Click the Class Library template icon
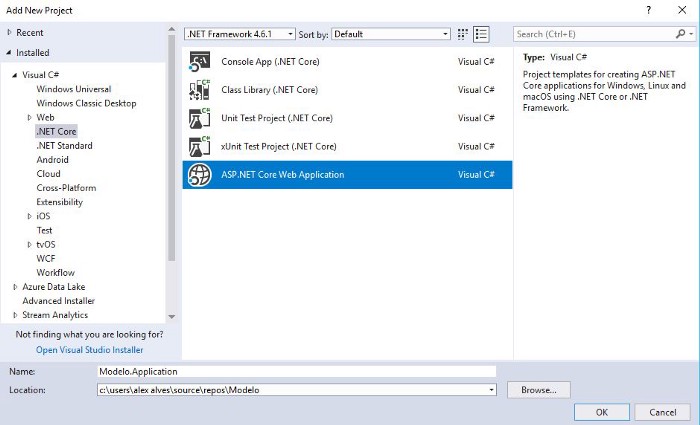Image resolution: width=700 pixels, height=425 pixels. [199, 90]
